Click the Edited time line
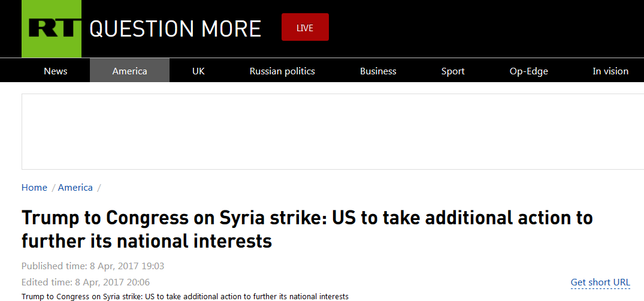The height and width of the screenshot is (301, 644). point(86,282)
